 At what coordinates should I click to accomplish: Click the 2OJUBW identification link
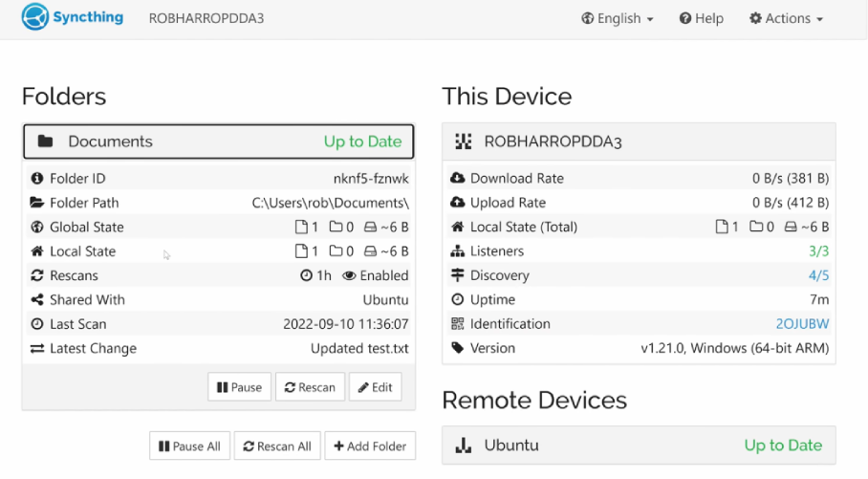(802, 324)
